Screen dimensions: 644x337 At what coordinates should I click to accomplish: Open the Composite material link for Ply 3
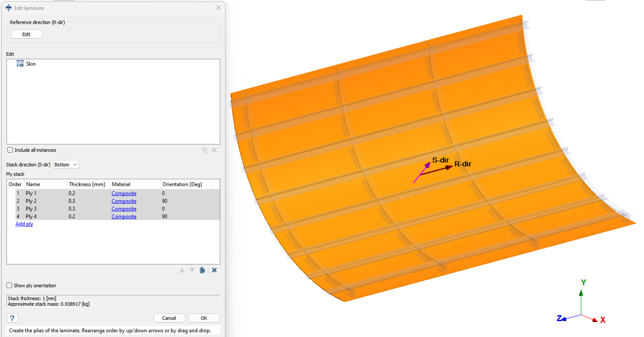124,209
